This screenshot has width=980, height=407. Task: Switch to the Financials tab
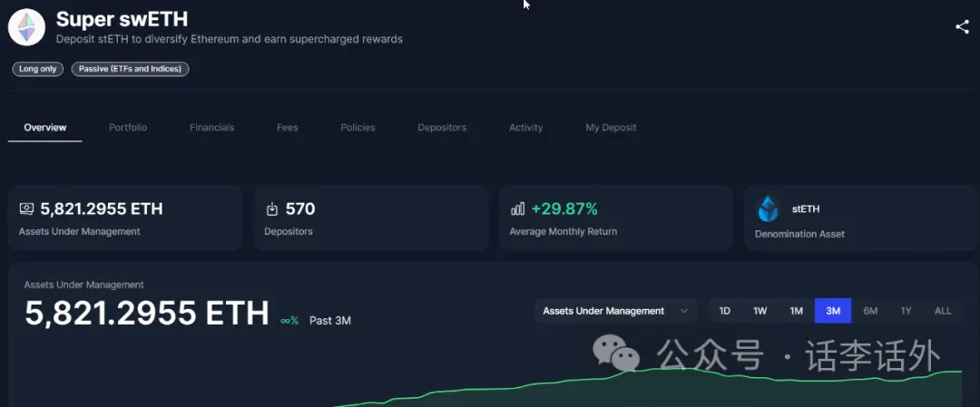211,127
